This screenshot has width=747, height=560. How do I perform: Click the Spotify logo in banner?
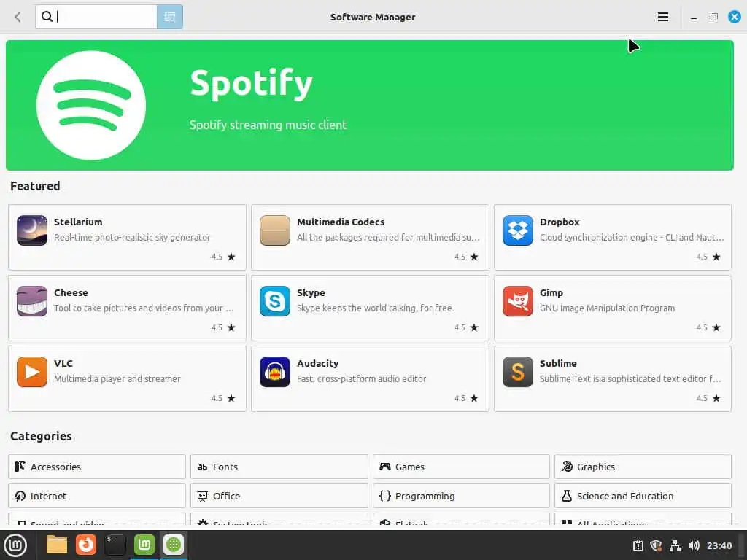click(x=91, y=105)
